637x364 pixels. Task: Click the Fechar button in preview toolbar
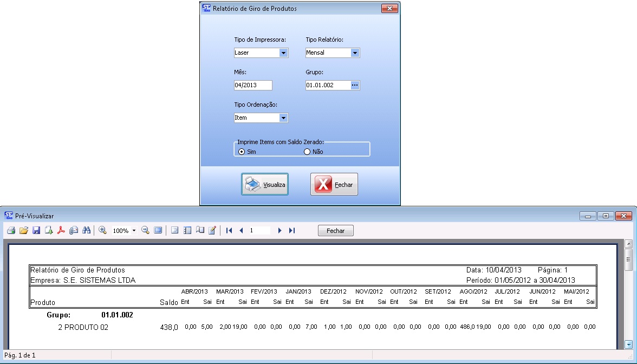(x=335, y=231)
